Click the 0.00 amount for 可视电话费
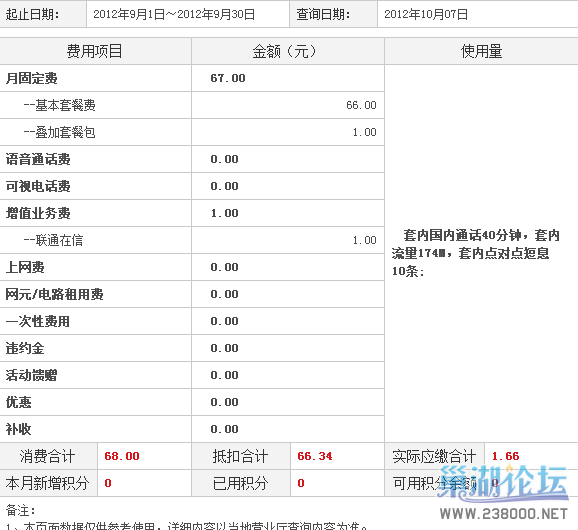Viewport: 578px width, 530px height. (x=224, y=186)
